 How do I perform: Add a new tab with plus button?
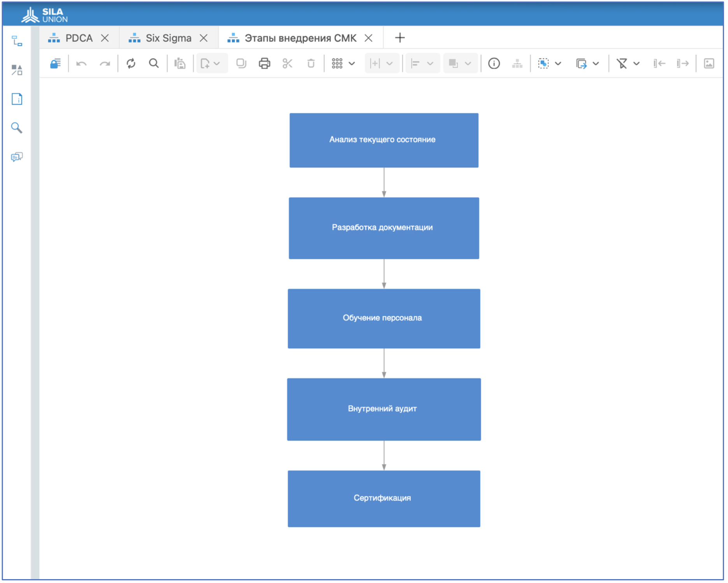pos(400,38)
